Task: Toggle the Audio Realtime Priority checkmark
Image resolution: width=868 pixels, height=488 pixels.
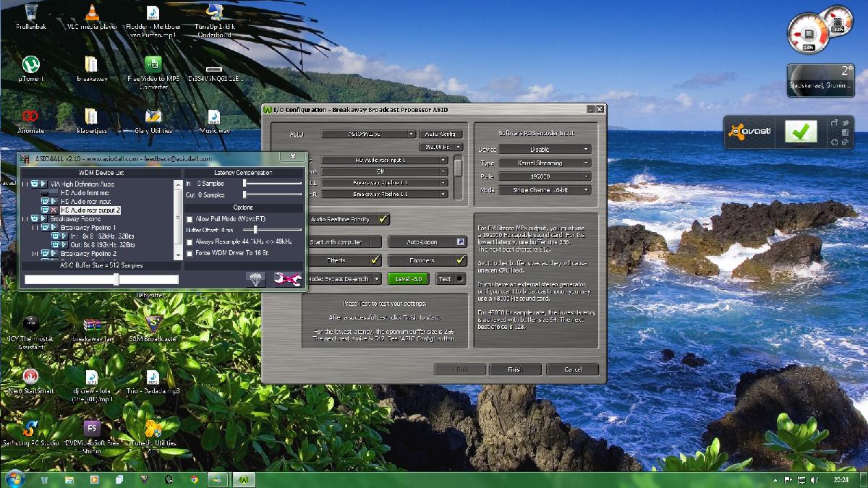Action: pyautogui.click(x=383, y=219)
